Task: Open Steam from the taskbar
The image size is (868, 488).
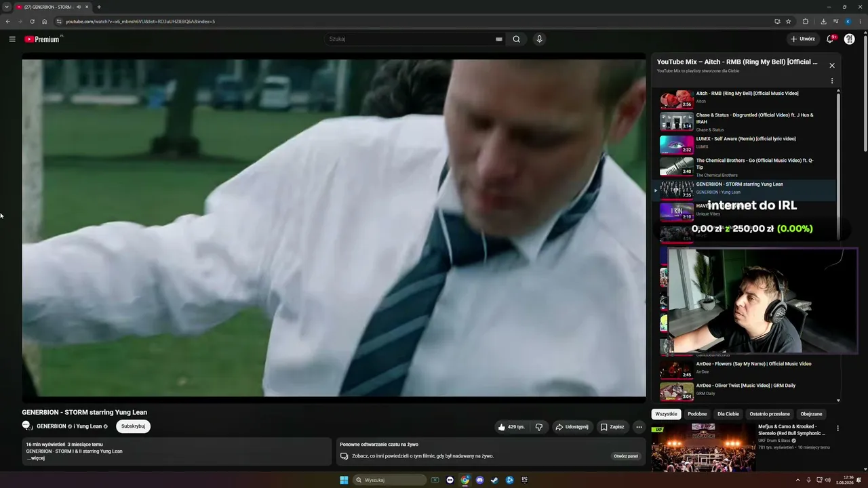Action: [x=495, y=480]
